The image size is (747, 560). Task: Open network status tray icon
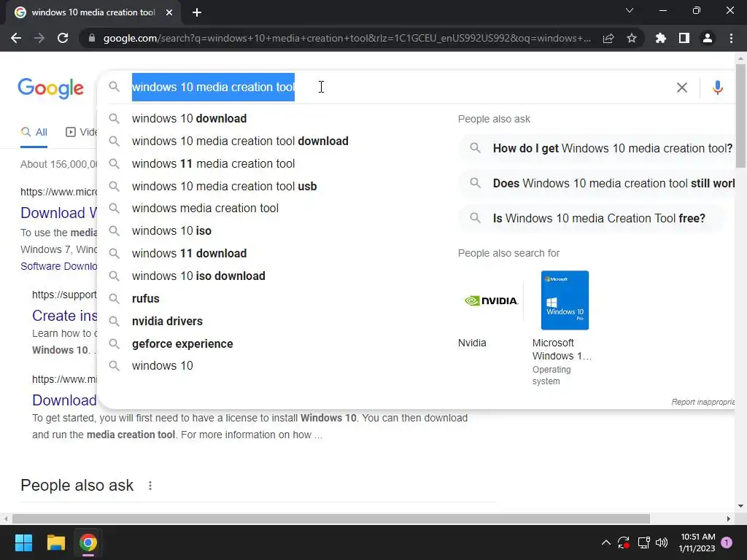(643, 542)
